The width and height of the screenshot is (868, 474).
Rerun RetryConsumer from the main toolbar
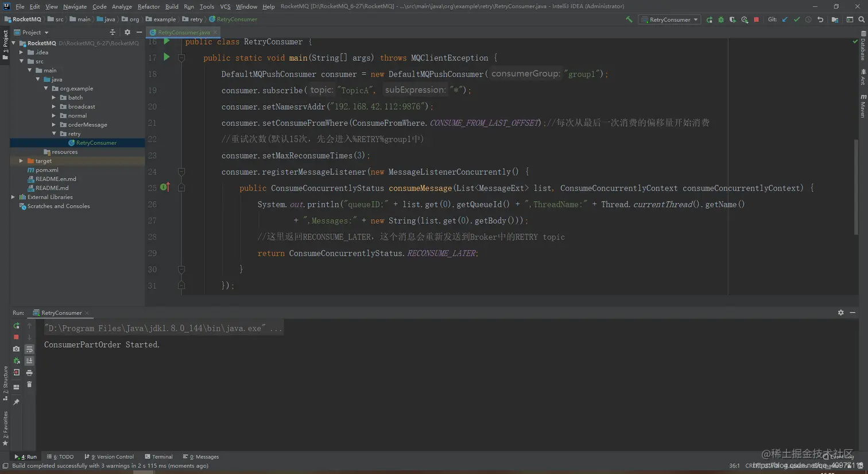[x=710, y=20]
